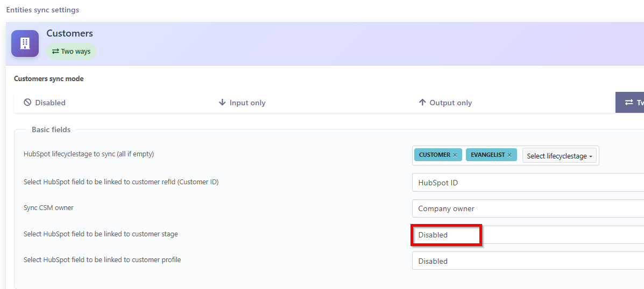The width and height of the screenshot is (644, 289).
Task: Remove the EVANGELIST lifecyclestage tag
Action: coord(509,155)
